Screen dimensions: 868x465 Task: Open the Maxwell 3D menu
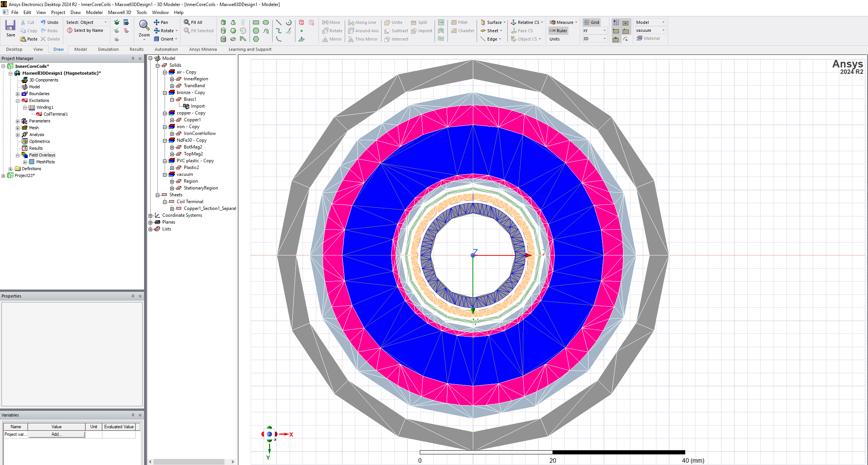click(x=119, y=13)
